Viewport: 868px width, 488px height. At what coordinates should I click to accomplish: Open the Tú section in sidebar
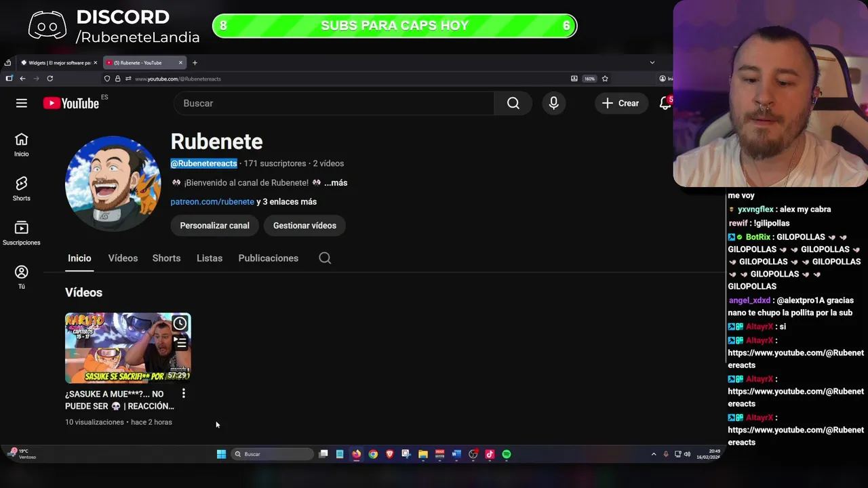click(x=21, y=277)
